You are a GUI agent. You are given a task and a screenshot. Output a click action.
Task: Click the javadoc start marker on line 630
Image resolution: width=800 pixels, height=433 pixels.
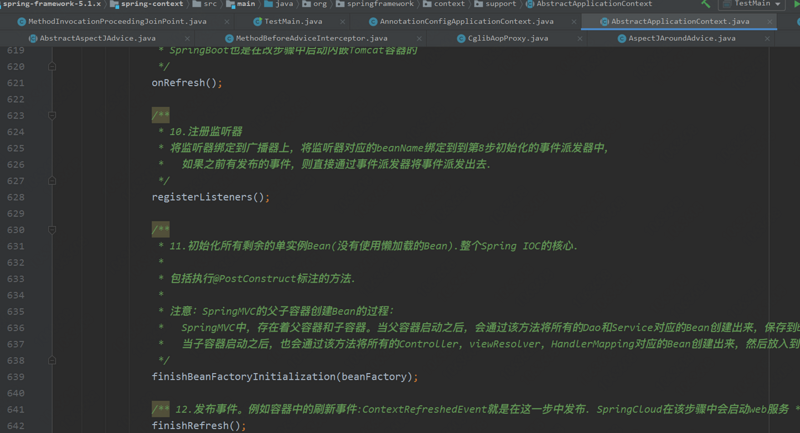pos(160,230)
